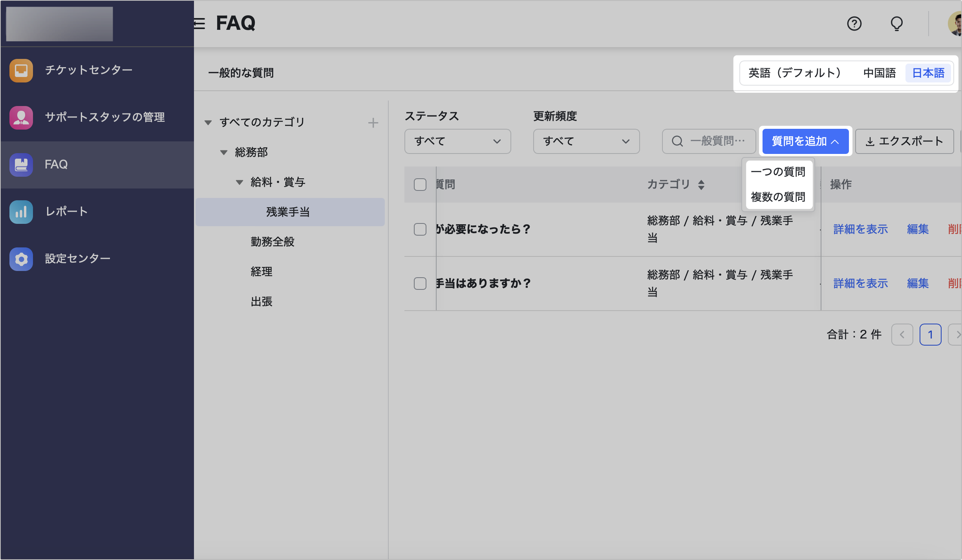Select 勤務全般 category in tree
Image resolution: width=962 pixels, height=560 pixels.
tap(273, 242)
